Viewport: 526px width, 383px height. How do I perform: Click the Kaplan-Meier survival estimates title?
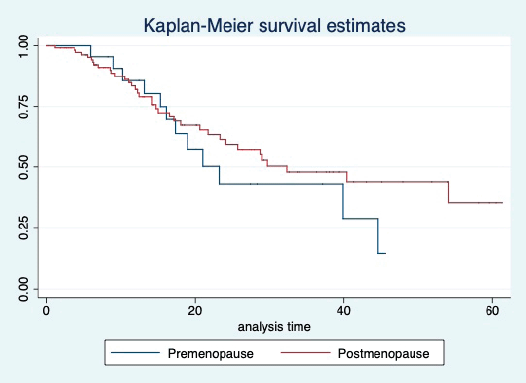tap(275, 25)
